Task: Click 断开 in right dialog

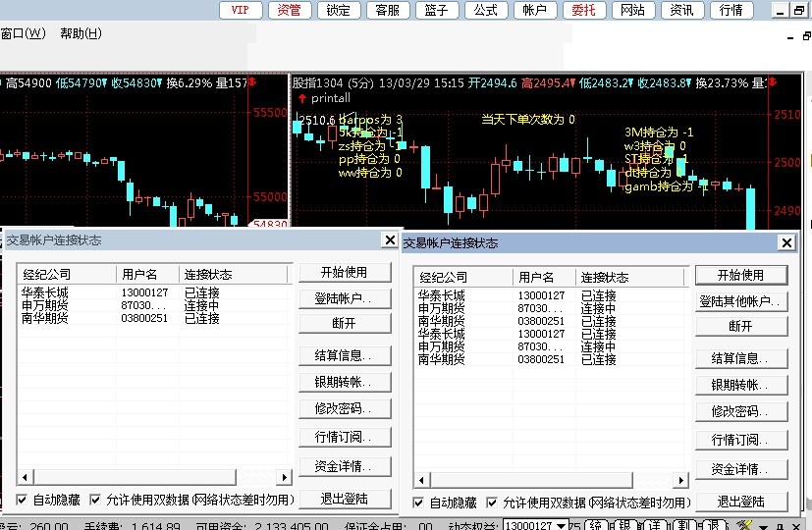Action: click(741, 327)
